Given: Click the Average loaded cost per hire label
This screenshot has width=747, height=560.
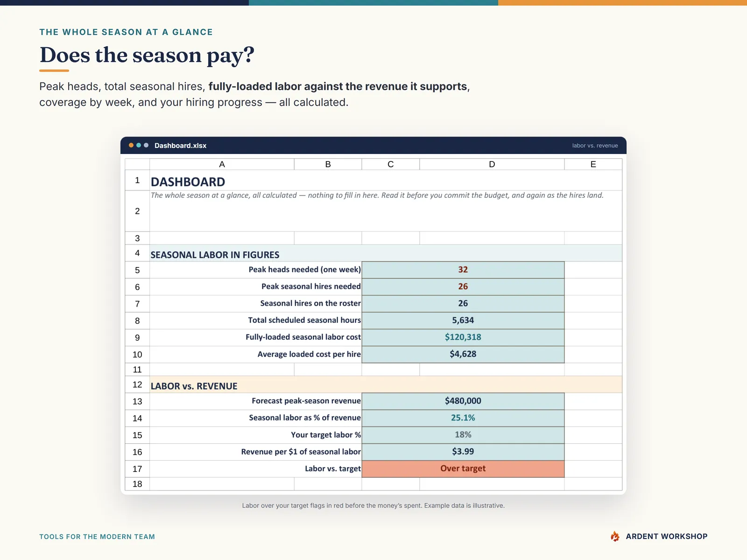Looking at the screenshot, I should pyautogui.click(x=309, y=354).
